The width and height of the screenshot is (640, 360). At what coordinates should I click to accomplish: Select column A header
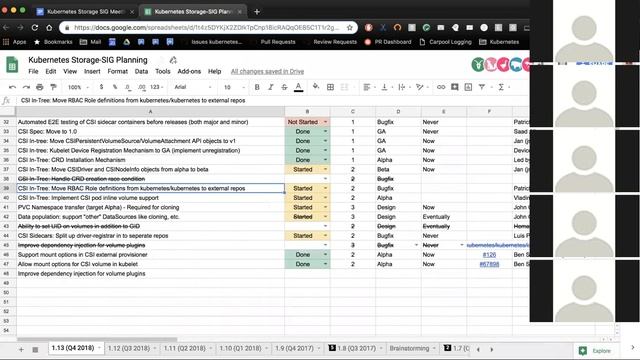[150, 111]
